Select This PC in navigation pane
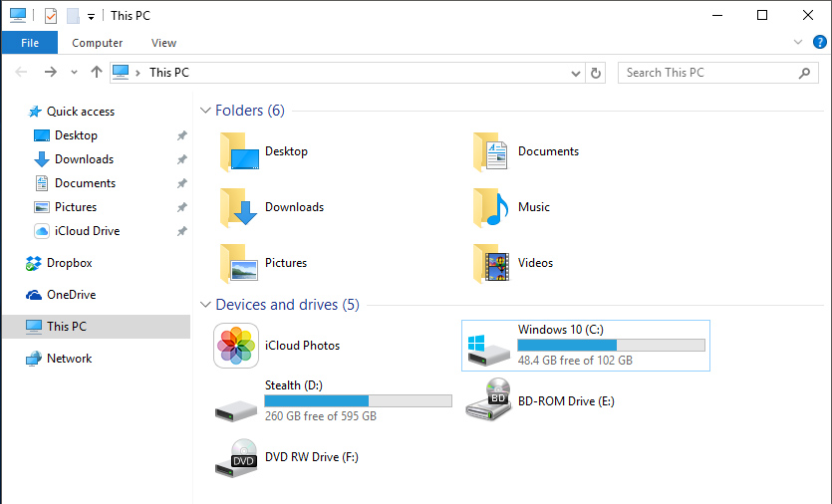 coord(96,327)
